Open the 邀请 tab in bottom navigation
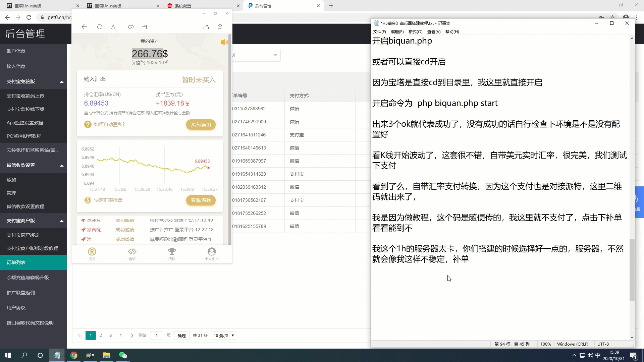644x362 pixels. pos(132,254)
